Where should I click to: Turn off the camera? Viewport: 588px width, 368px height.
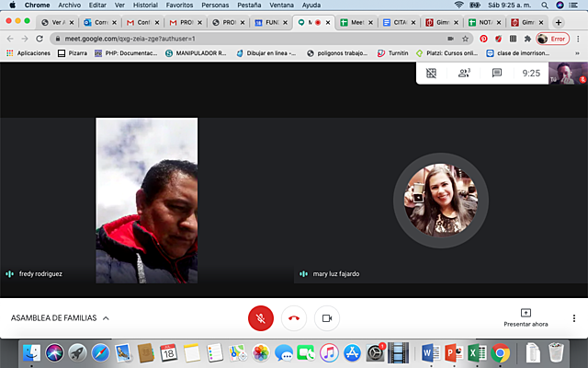tap(327, 318)
